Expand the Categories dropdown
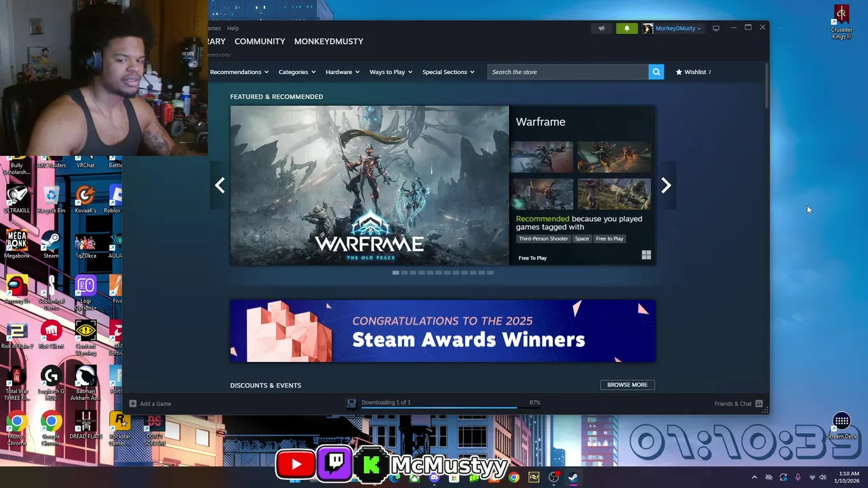Viewport: 868px width, 488px height. pyautogui.click(x=297, y=72)
